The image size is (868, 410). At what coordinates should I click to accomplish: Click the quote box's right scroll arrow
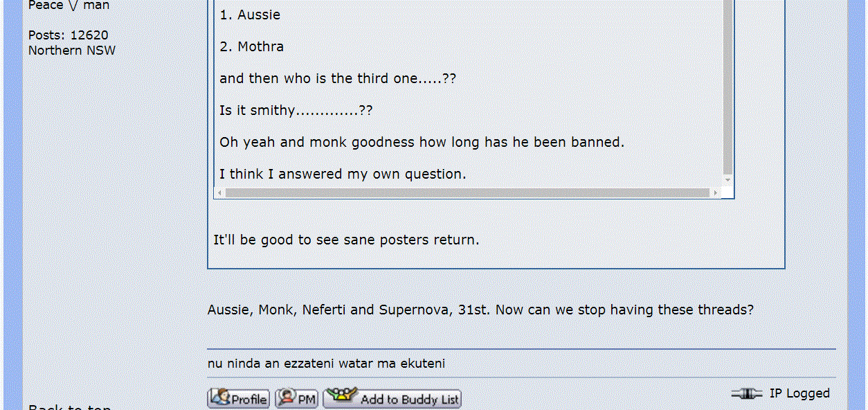(716, 193)
